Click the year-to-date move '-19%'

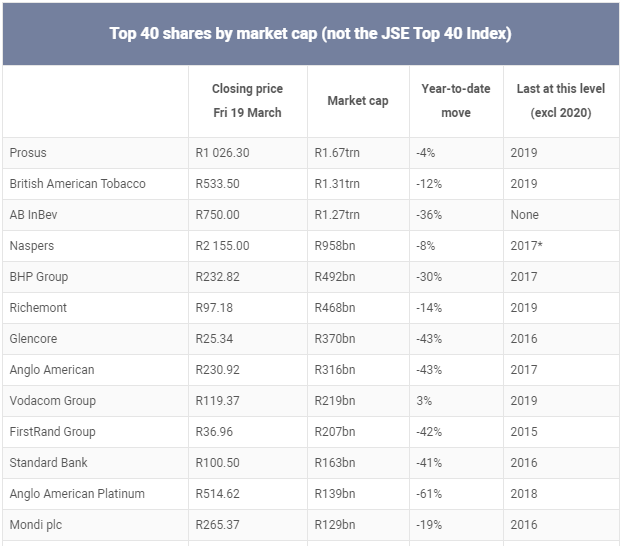coord(429,525)
